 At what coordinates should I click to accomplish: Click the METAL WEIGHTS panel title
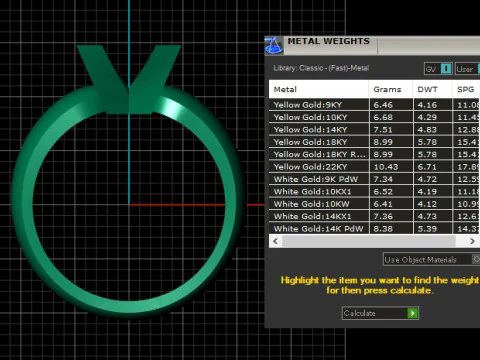point(329,41)
